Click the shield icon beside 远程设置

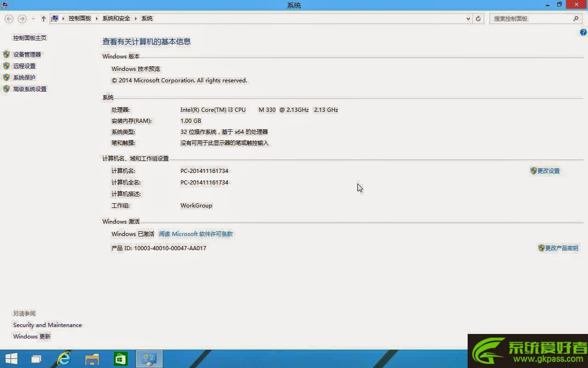pyautogui.click(x=6, y=66)
